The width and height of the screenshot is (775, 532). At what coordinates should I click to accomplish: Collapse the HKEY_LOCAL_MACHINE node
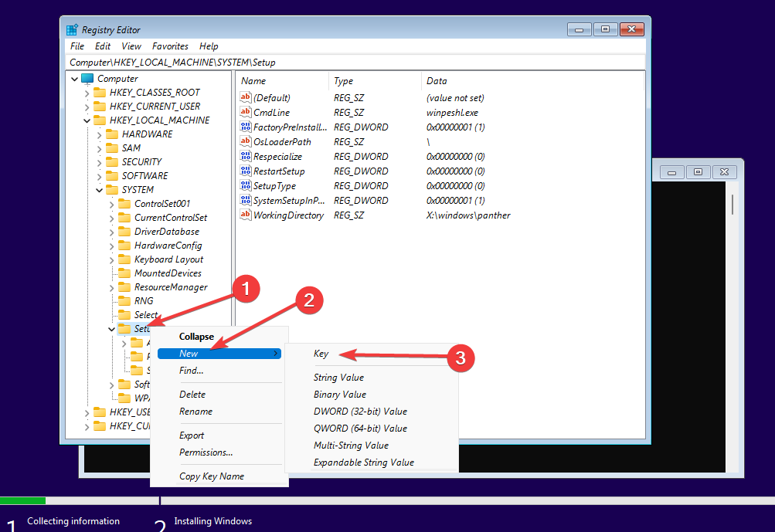click(87, 120)
